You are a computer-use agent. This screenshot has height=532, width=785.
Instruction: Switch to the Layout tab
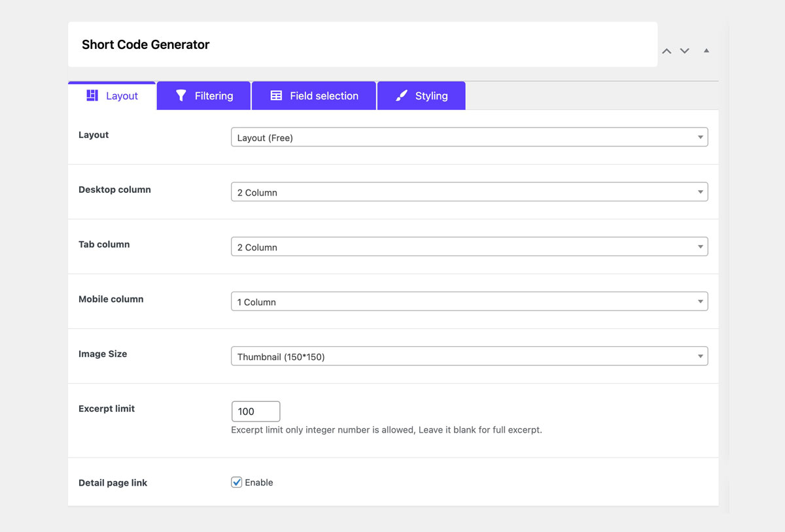(x=112, y=95)
